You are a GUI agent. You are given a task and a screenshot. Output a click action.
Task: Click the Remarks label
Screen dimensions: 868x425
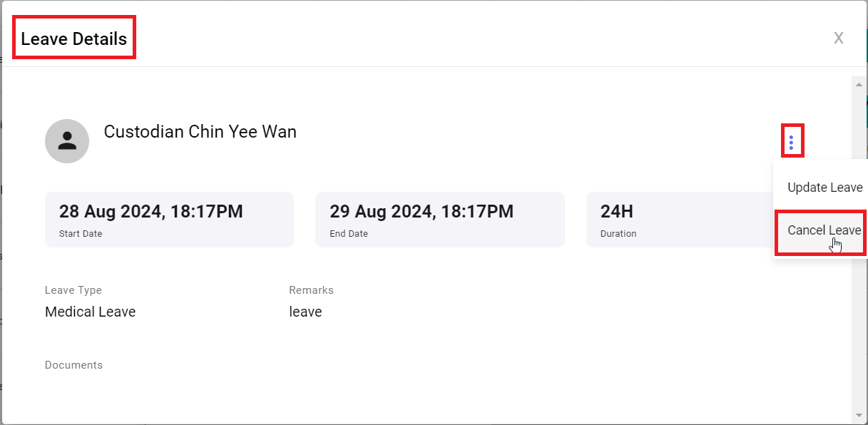[x=311, y=290]
